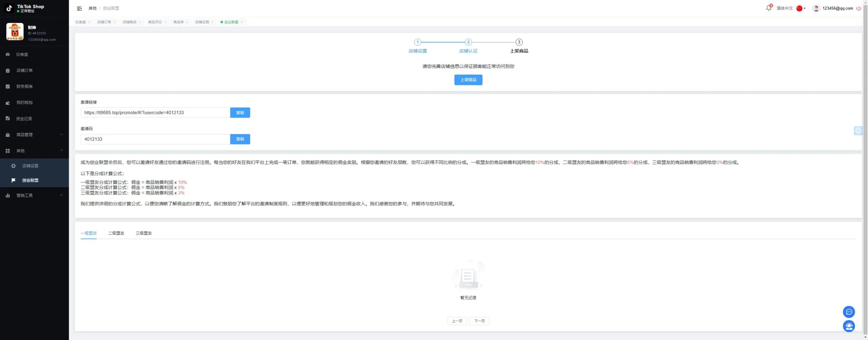
Task: Click the 邀请码 input field
Action: [x=155, y=139]
